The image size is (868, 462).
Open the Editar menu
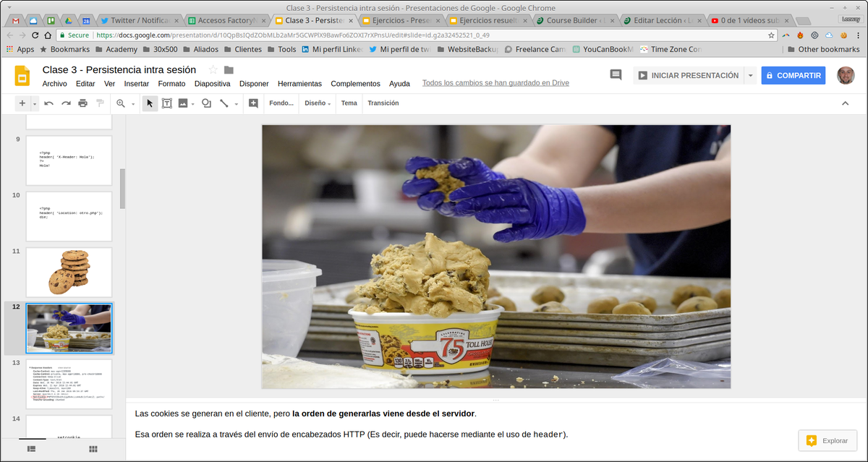pyautogui.click(x=85, y=84)
